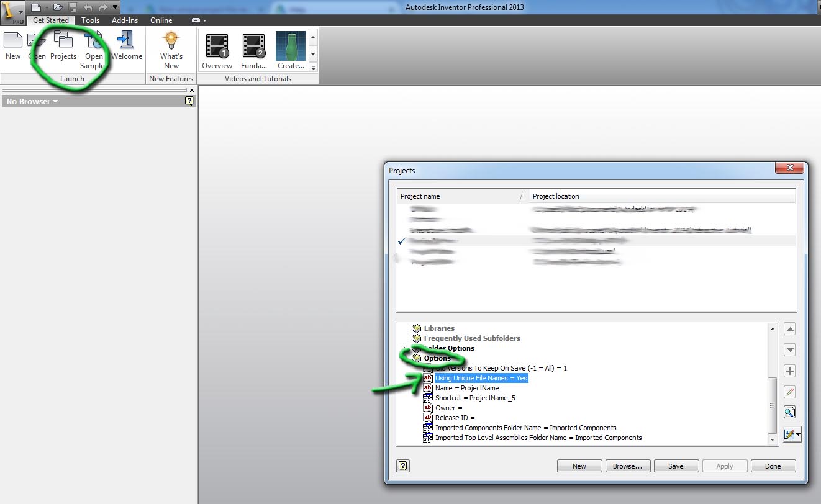
Task: Click the browser panel help icon
Action: [189, 101]
